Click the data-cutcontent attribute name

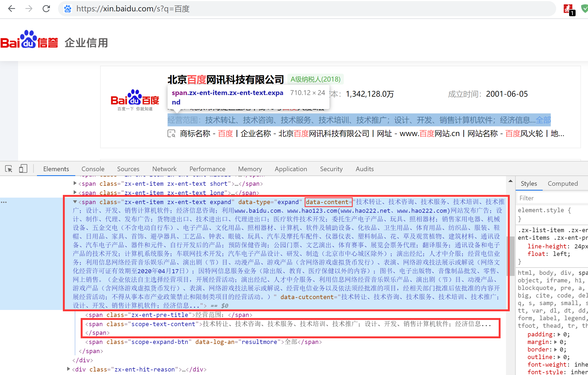[x=307, y=297]
